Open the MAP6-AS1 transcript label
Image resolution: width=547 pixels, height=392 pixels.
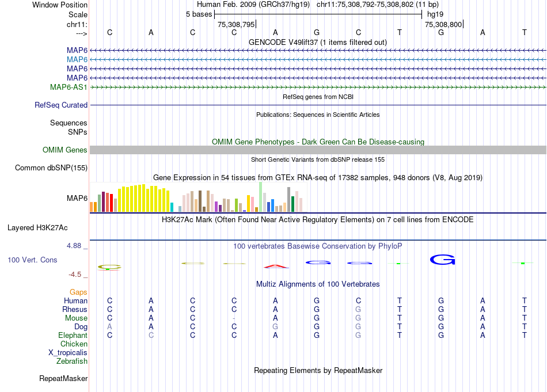click(69, 87)
